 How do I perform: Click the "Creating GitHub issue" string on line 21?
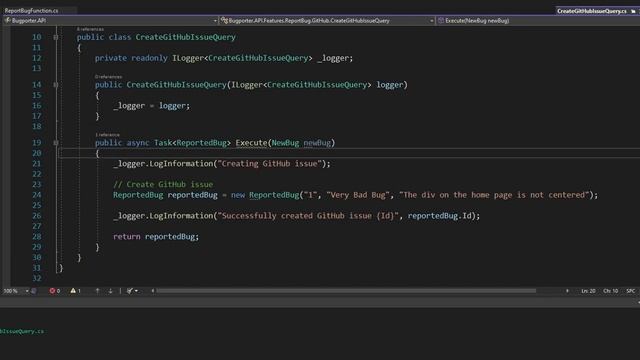tap(269, 164)
